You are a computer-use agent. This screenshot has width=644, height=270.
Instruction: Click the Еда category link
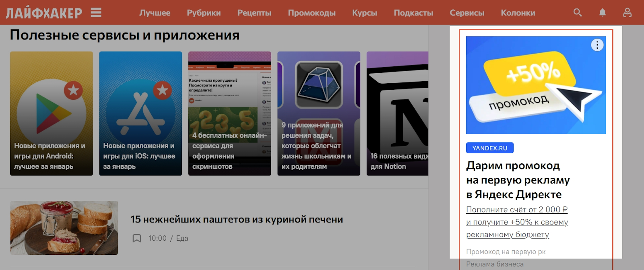[182, 238]
